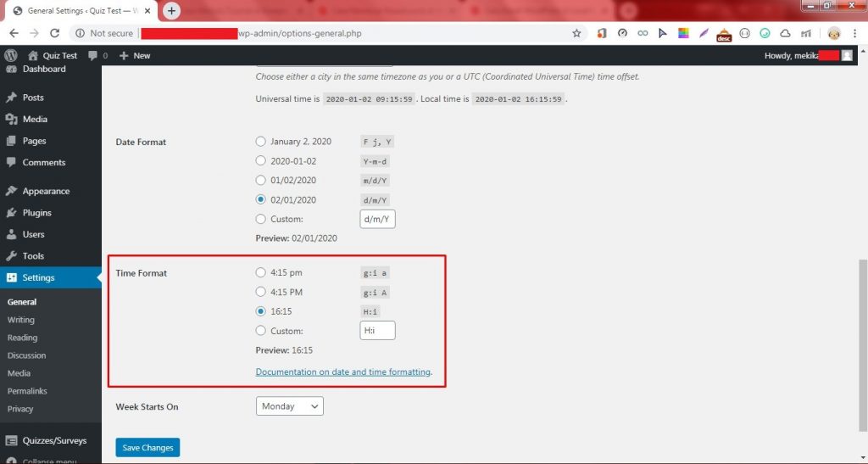
Task: Click the plus New icon
Action: (124, 55)
